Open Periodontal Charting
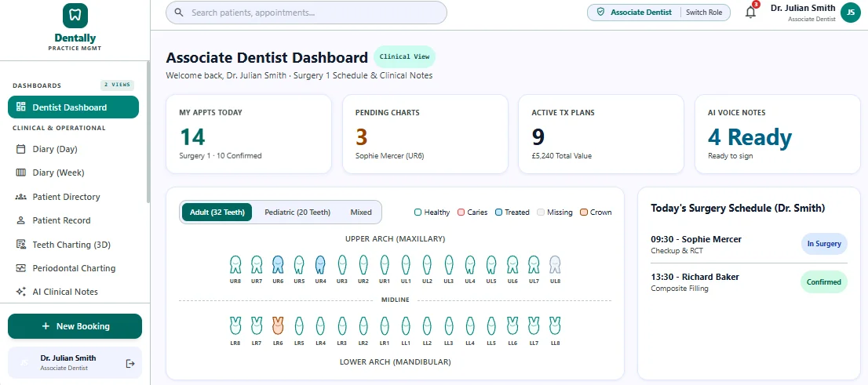This screenshot has height=385, width=868. pyautogui.click(x=73, y=267)
